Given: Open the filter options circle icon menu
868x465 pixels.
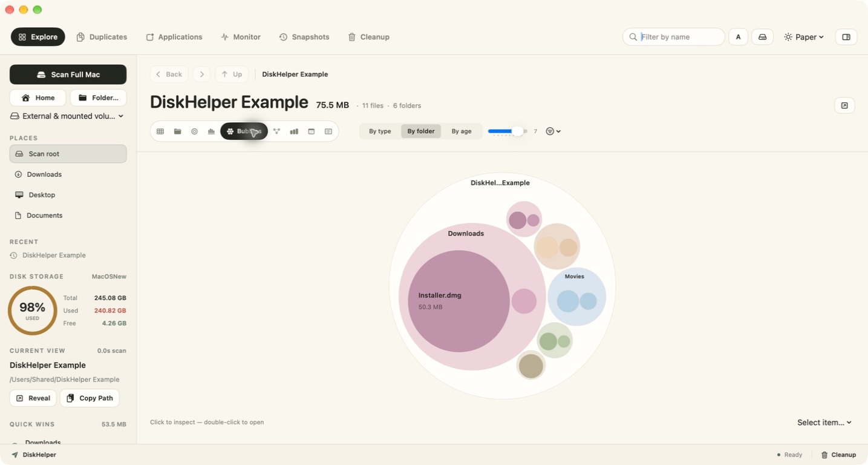Looking at the screenshot, I should click(553, 131).
